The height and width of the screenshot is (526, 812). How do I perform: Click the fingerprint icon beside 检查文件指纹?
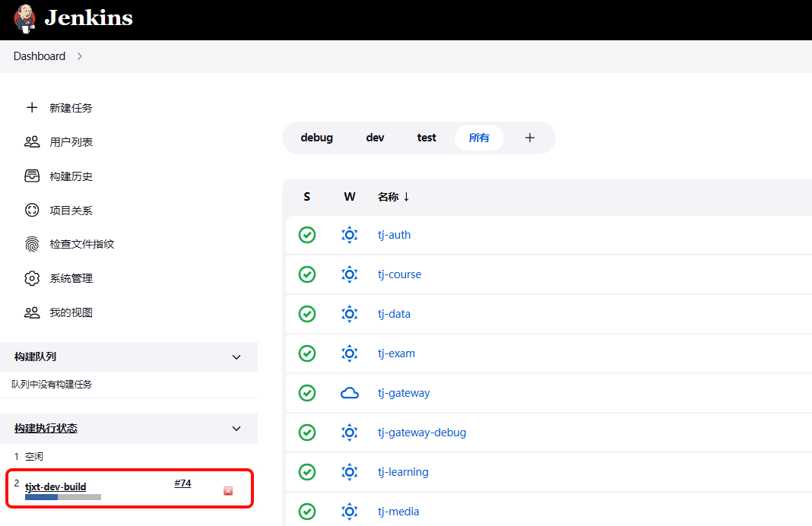[32, 244]
